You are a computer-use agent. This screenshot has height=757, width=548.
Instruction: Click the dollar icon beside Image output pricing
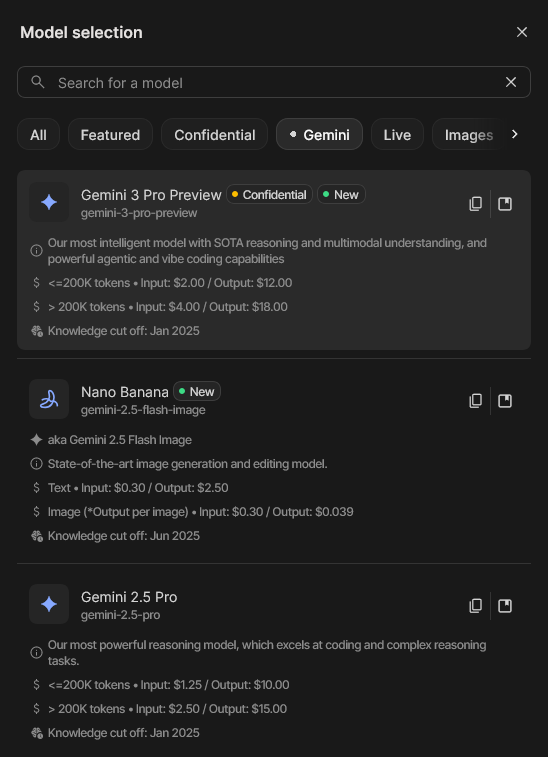(36, 512)
